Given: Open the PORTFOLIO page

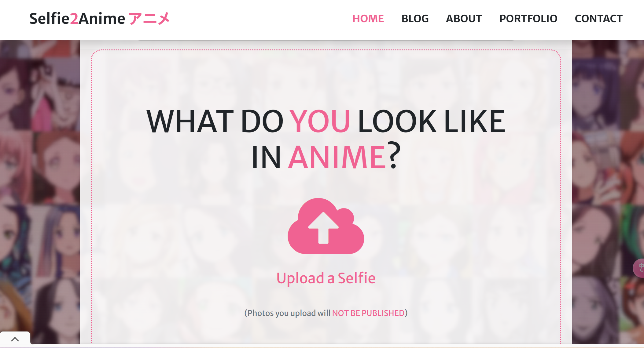Looking at the screenshot, I should click(x=528, y=19).
